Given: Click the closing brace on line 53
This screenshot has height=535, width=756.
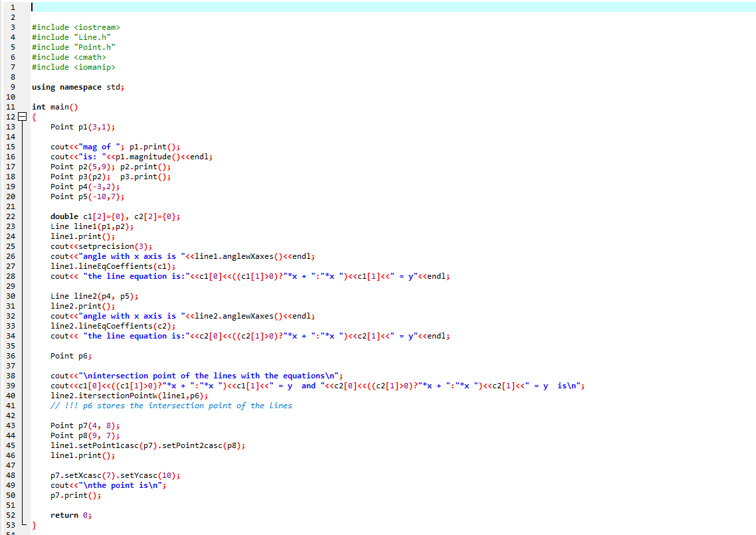Looking at the screenshot, I should tap(34, 525).
